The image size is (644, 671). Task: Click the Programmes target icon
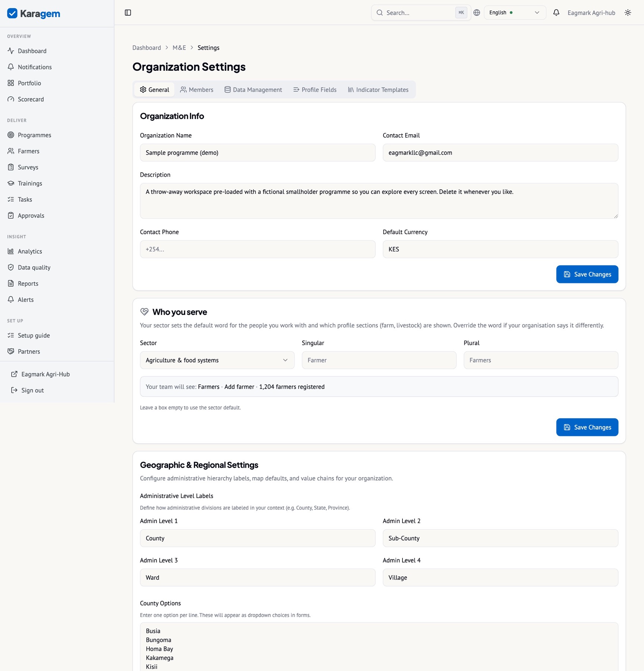click(x=11, y=135)
